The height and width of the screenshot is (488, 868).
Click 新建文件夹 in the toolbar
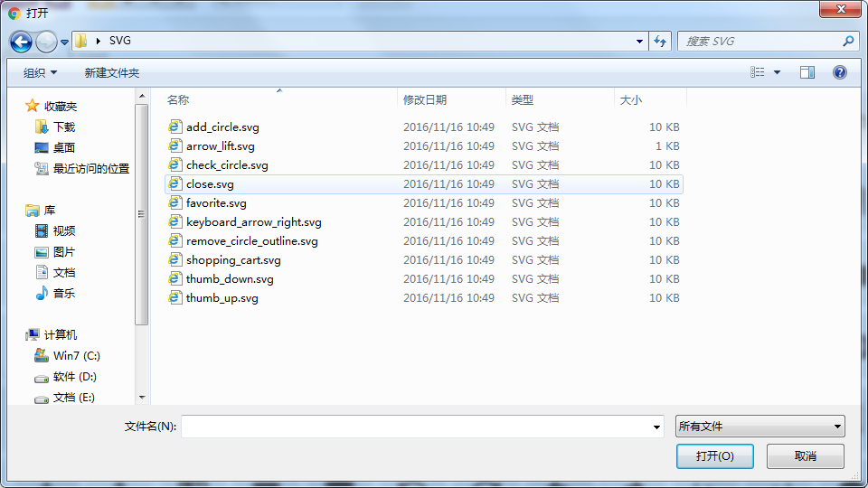[111, 72]
